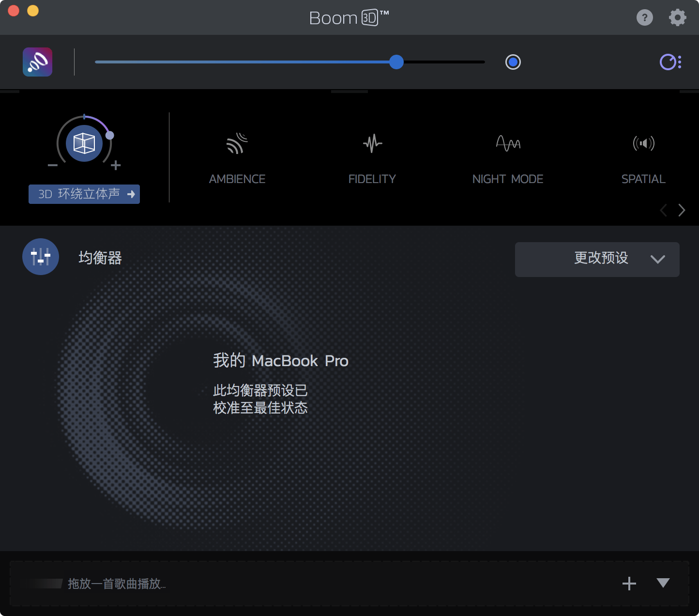Click the Boom 3D app logo icon
Screen dimensions: 699x616
[x=37, y=62]
